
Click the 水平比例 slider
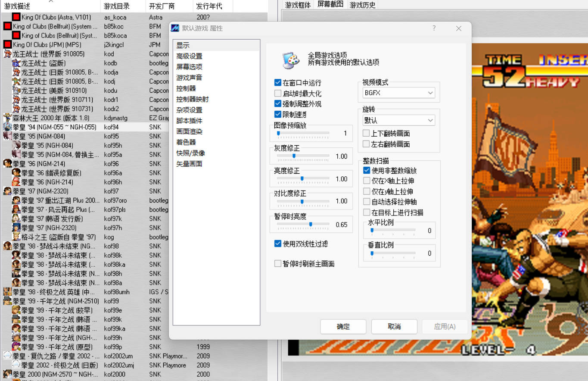[x=392, y=231]
